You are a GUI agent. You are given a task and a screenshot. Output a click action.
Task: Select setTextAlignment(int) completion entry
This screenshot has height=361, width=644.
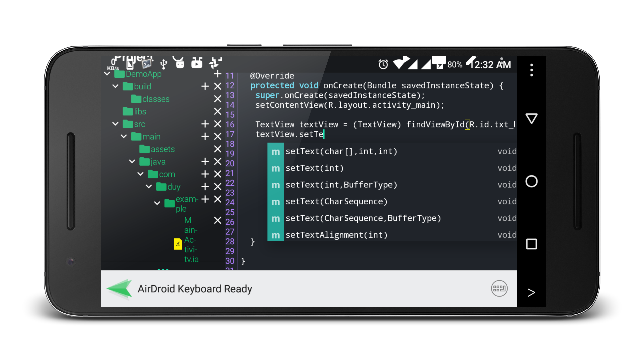(x=336, y=235)
